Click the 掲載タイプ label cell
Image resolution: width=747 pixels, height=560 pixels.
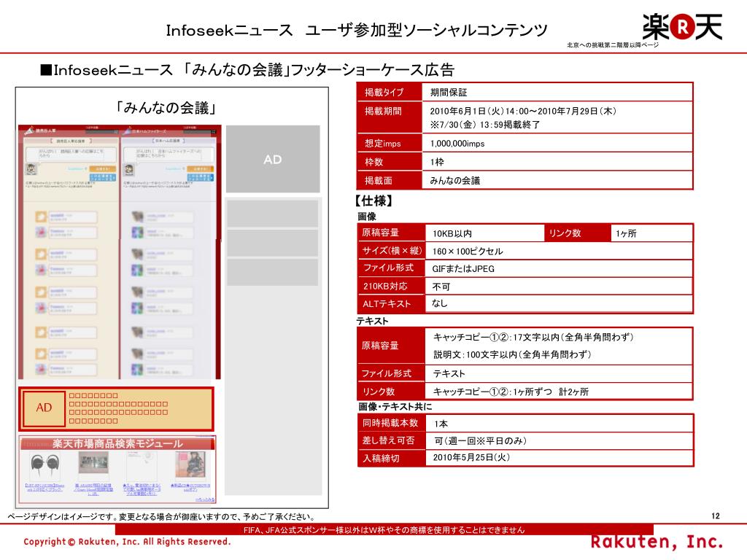pyautogui.click(x=390, y=92)
